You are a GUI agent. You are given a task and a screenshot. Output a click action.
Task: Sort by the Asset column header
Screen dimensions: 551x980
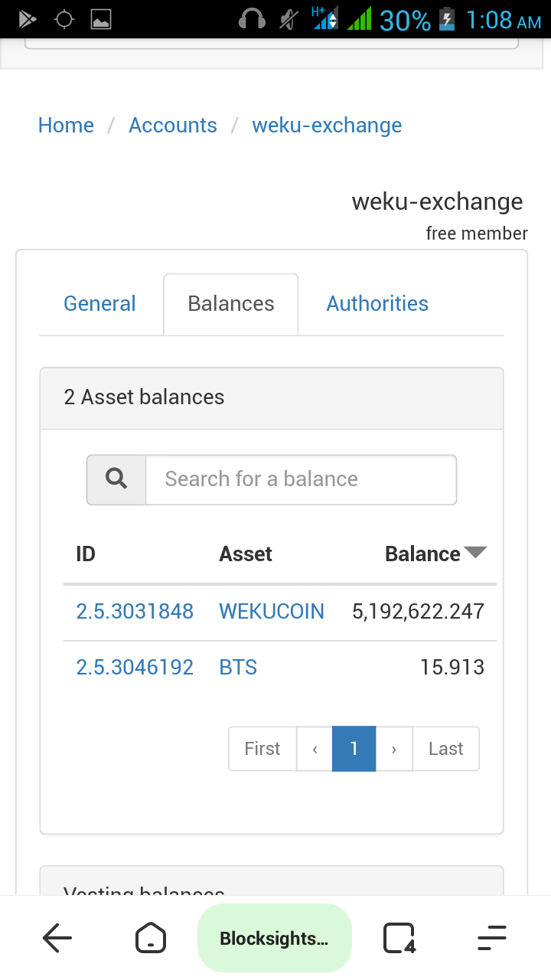coord(246,554)
